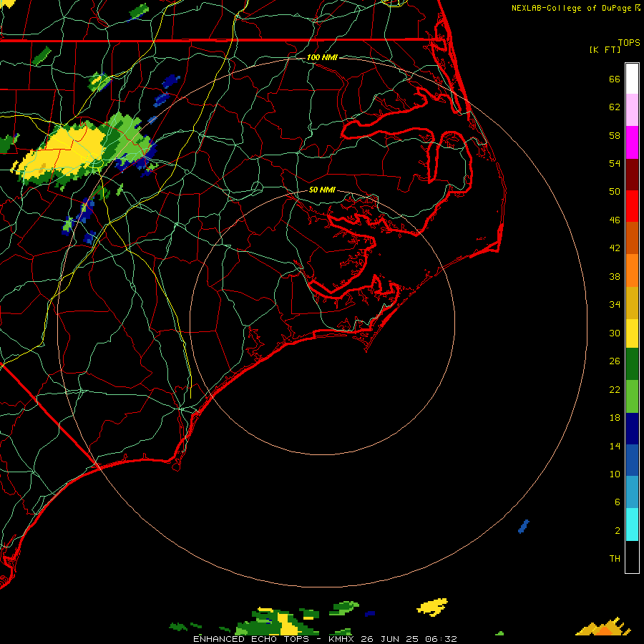Click the magenta legend swatch
Screen dimensions: 644x644
(x=632, y=142)
